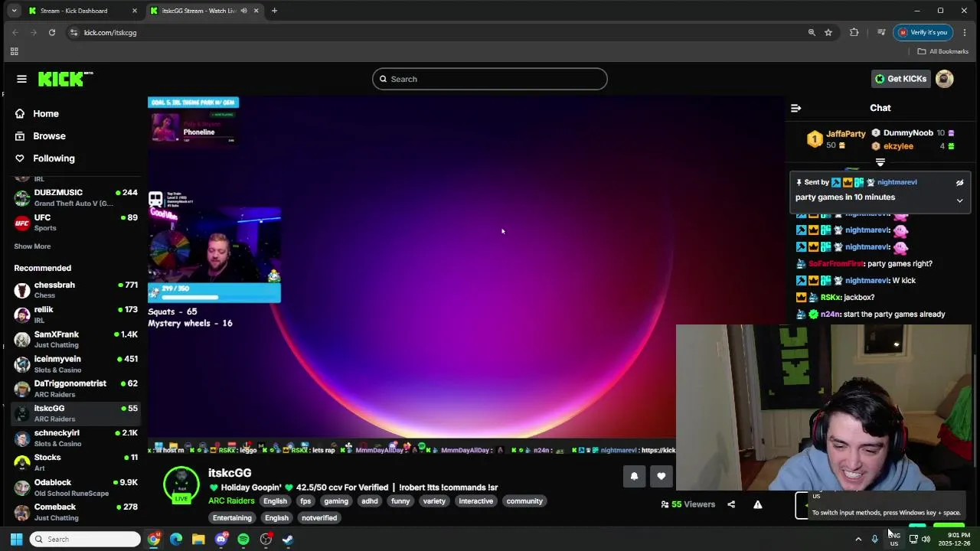Click the Entertaining tag

click(232, 518)
